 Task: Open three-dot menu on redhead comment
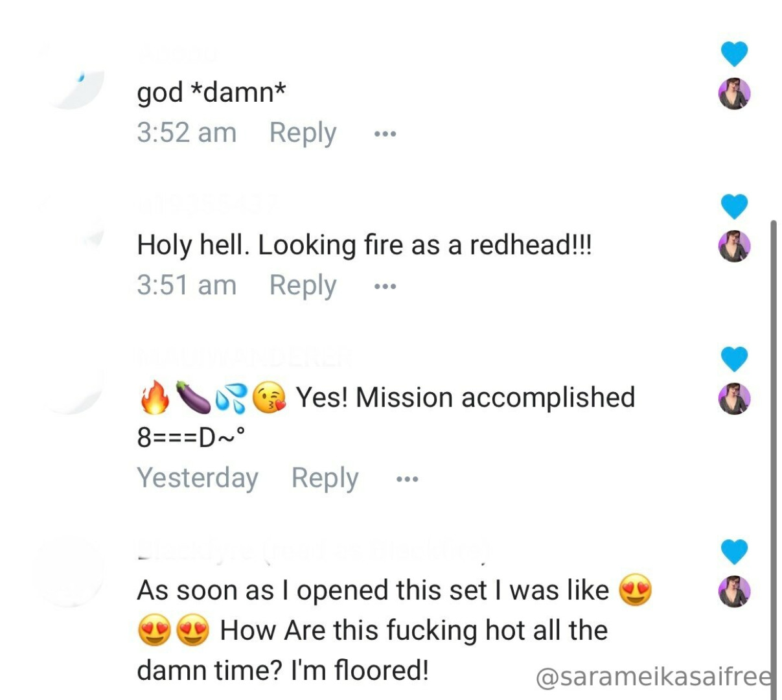click(385, 286)
